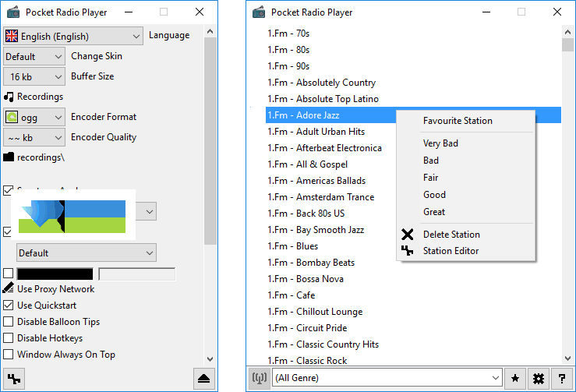Click the Delete Station X icon
The width and height of the screenshot is (576, 392).
pos(407,235)
